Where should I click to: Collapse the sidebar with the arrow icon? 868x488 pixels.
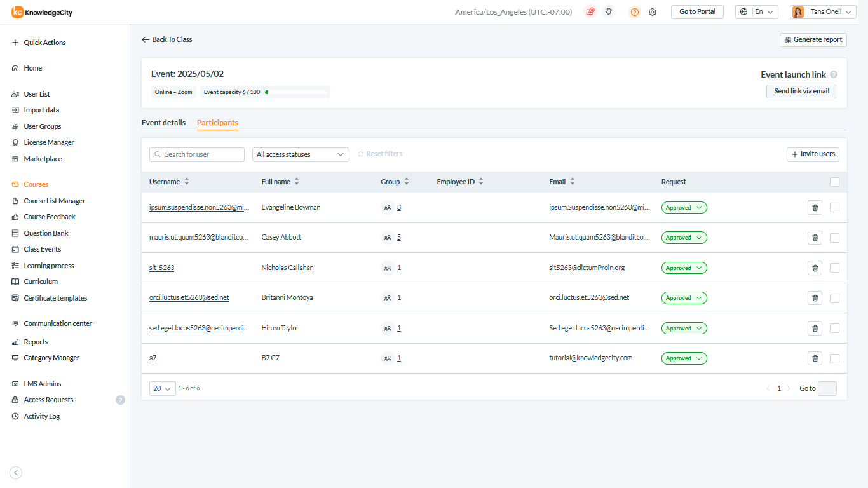[x=17, y=472]
